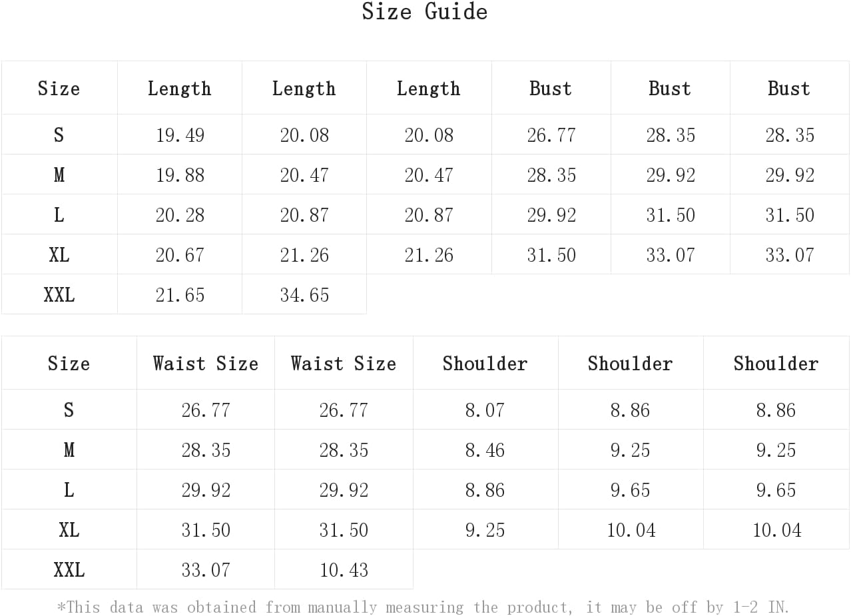Select the 33.07 waist size for XXL
Image resolution: width=851 pixels, height=616 pixels.
(206, 570)
